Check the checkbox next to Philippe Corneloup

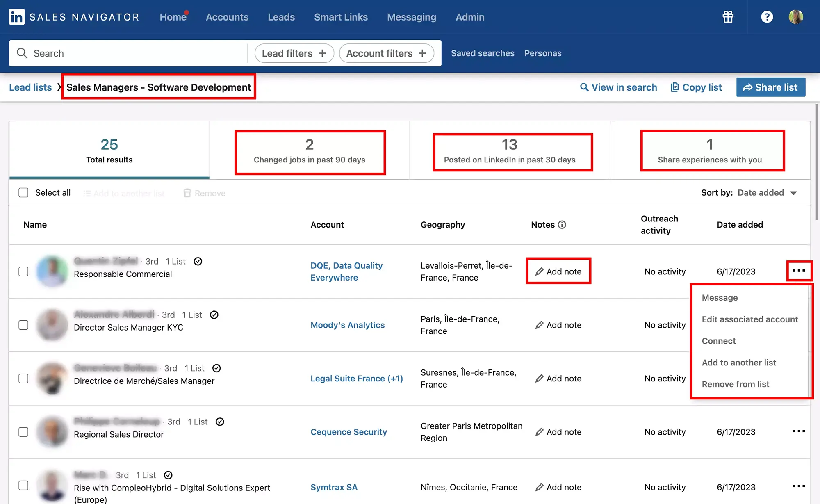pyautogui.click(x=23, y=431)
